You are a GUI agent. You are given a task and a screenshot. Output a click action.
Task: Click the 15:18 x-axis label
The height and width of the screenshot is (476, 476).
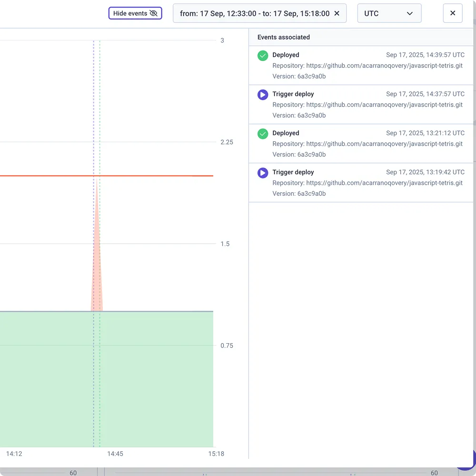point(216,454)
